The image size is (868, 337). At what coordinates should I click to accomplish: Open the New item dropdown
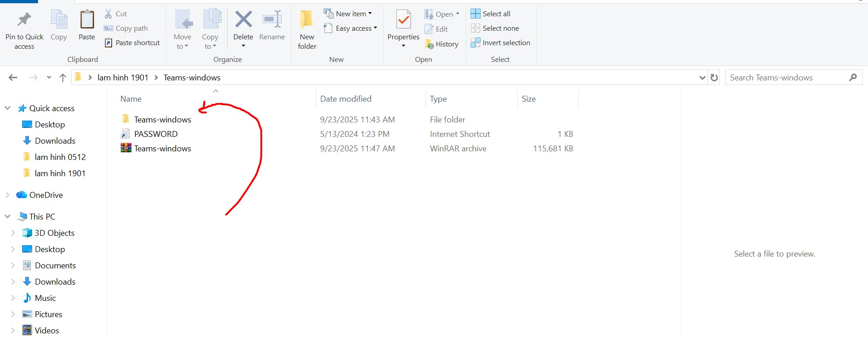348,14
